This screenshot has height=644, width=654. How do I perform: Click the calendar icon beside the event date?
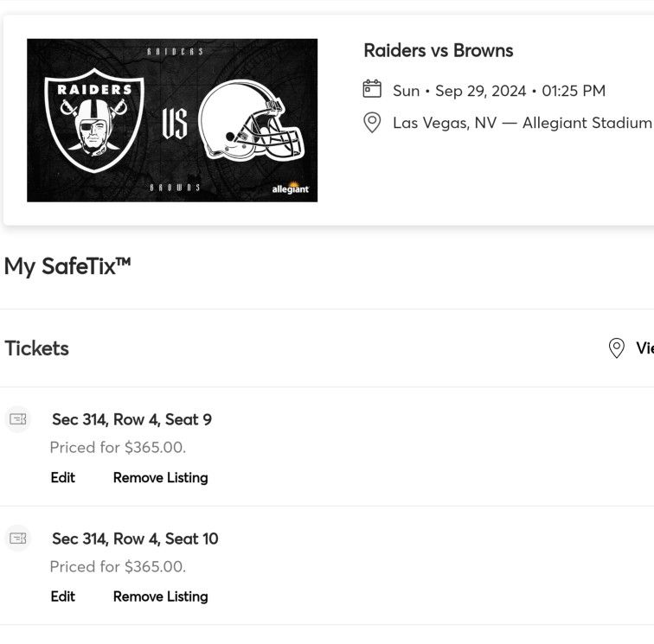(x=372, y=89)
